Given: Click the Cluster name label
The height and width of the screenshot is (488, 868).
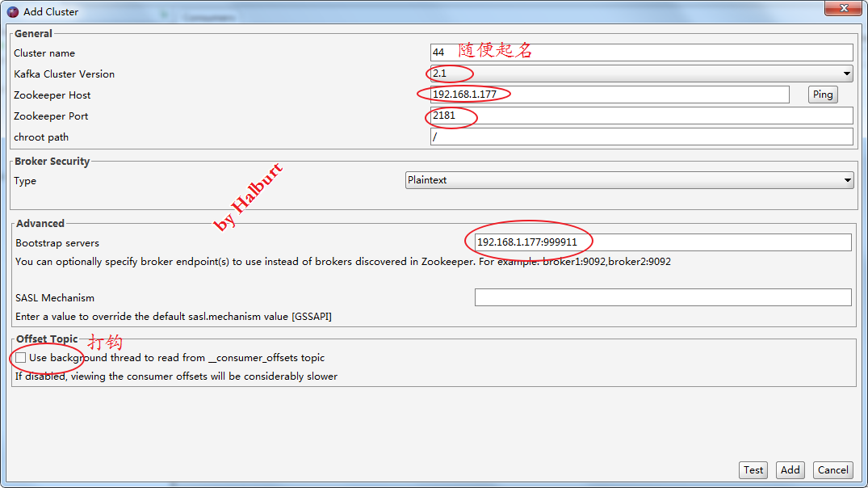Looking at the screenshot, I should (x=44, y=53).
